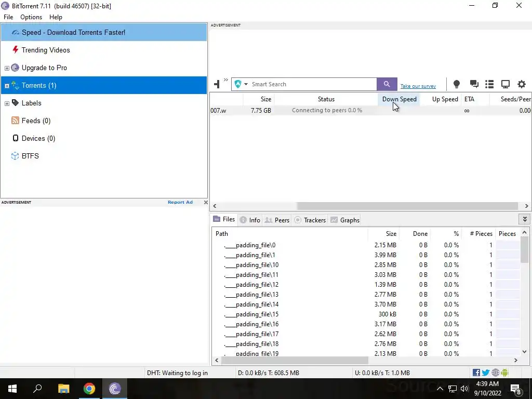532x399 pixels.
Task: Open File Explorer from the taskbar
Action: [63, 389]
